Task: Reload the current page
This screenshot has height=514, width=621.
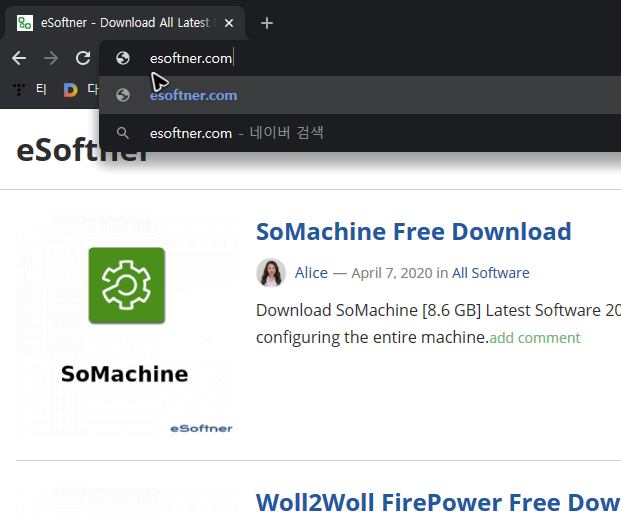Action: (83, 58)
